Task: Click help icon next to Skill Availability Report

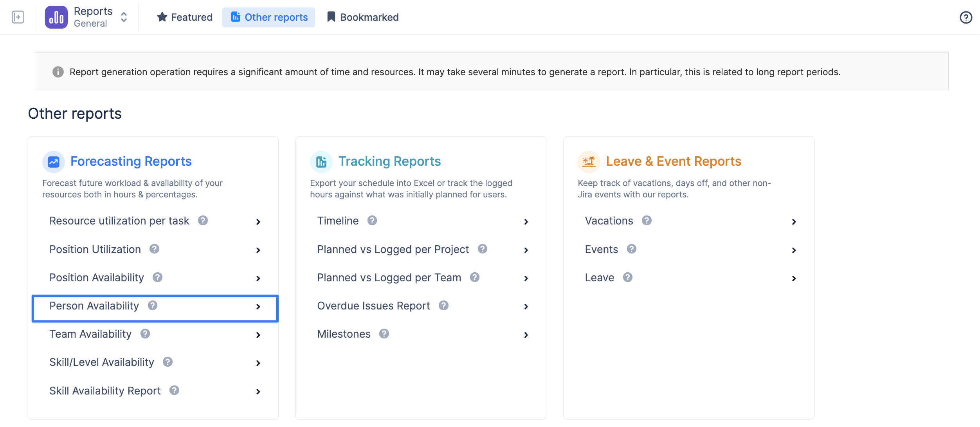Action: [174, 391]
